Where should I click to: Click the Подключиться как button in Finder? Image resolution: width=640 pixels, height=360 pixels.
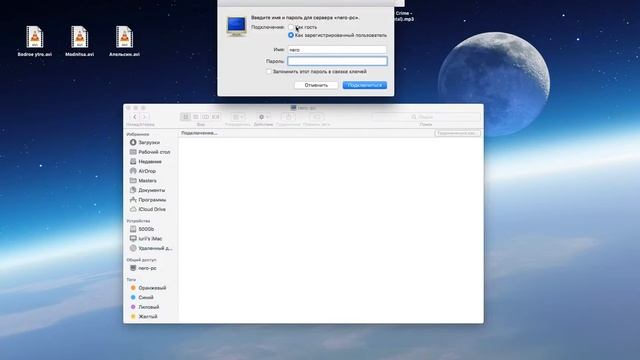click(x=457, y=133)
